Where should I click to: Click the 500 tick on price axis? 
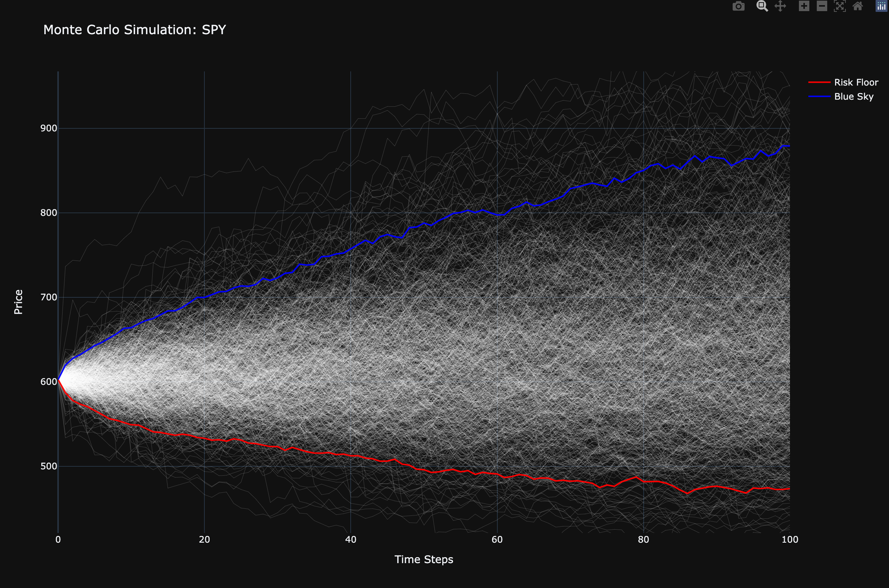point(49,466)
